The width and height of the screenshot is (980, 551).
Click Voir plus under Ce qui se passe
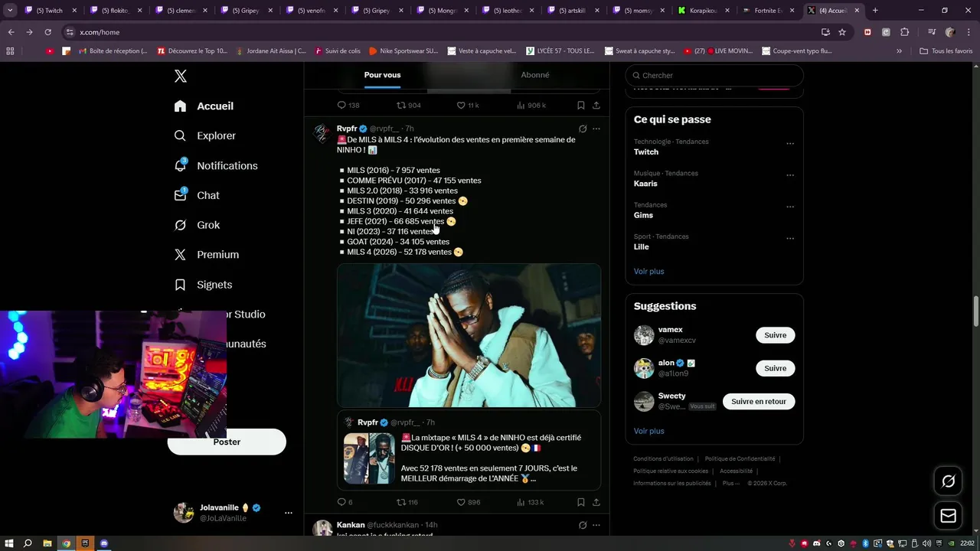coord(649,271)
